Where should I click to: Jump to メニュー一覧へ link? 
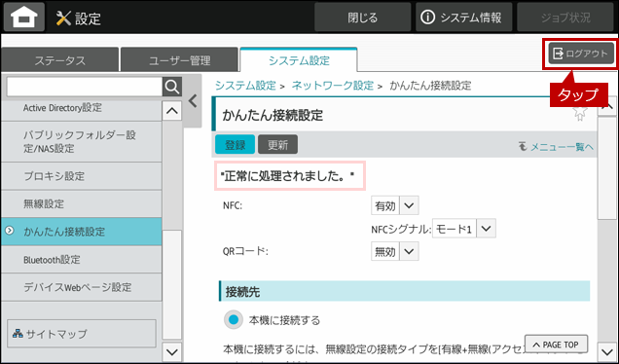556,147
